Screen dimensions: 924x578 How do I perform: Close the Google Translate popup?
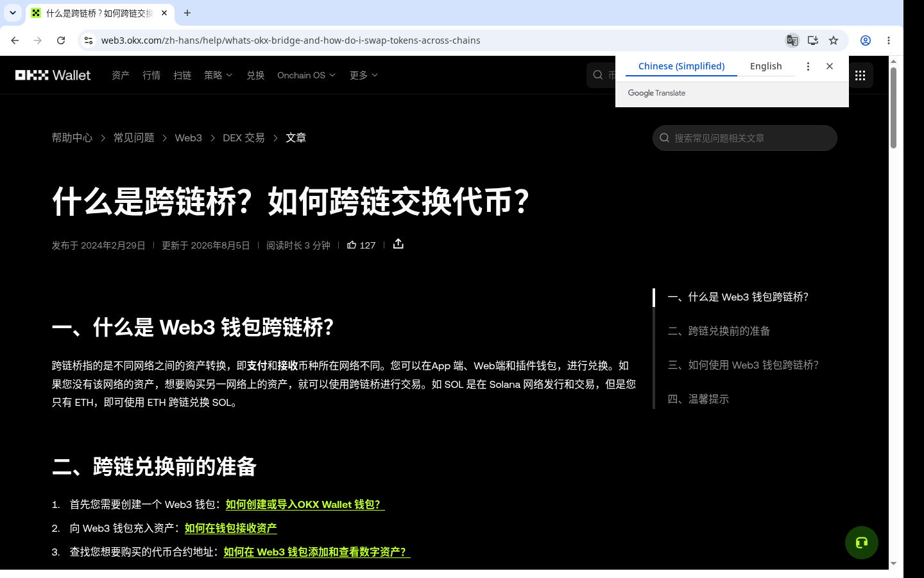830,66
